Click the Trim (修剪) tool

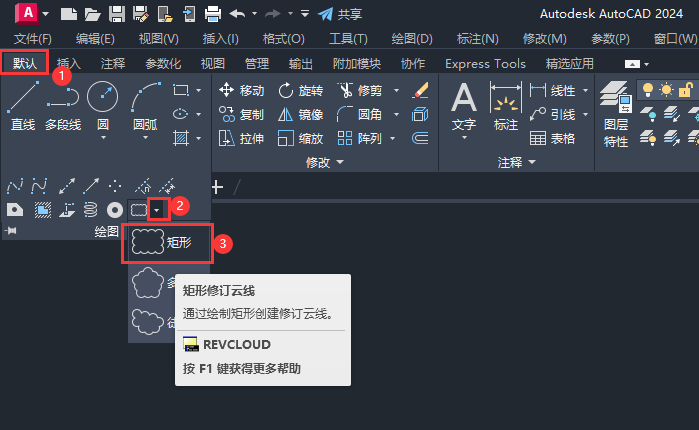(360, 90)
